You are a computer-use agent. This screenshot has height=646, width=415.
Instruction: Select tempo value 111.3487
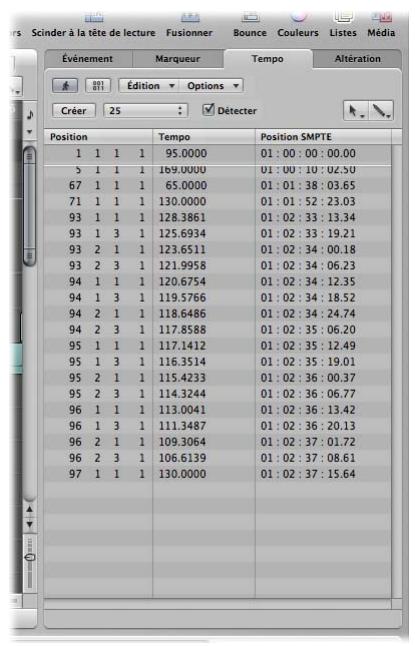[182, 426]
